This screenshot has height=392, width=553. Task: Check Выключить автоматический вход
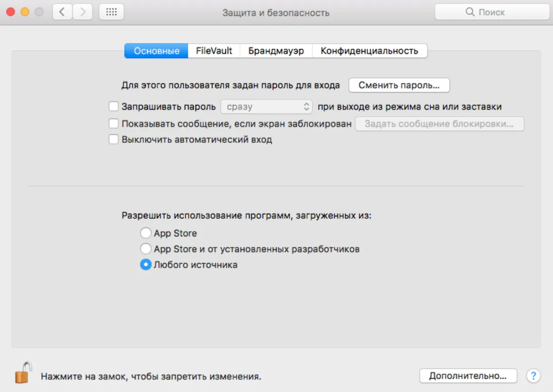113,140
